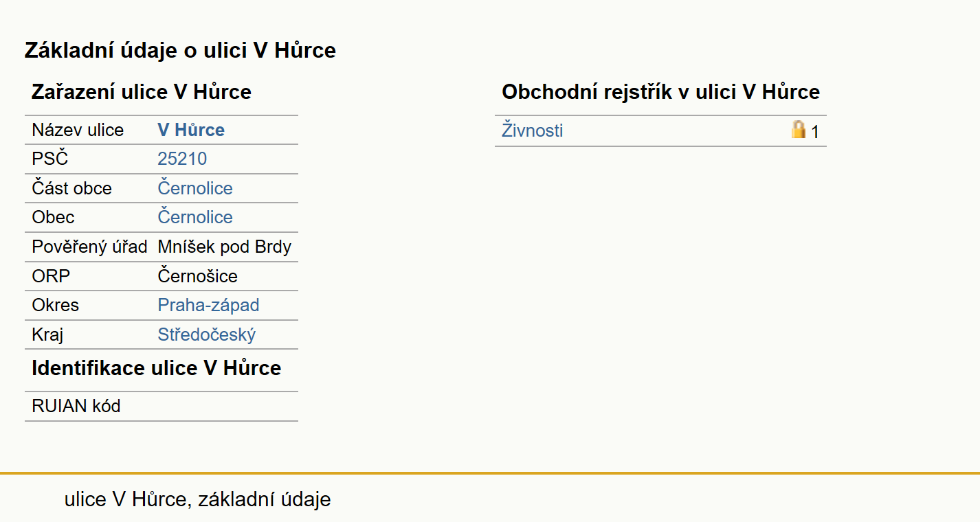Click the lock icon beside Živnosti
This screenshot has height=522, width=980.
tap(798, 130)
